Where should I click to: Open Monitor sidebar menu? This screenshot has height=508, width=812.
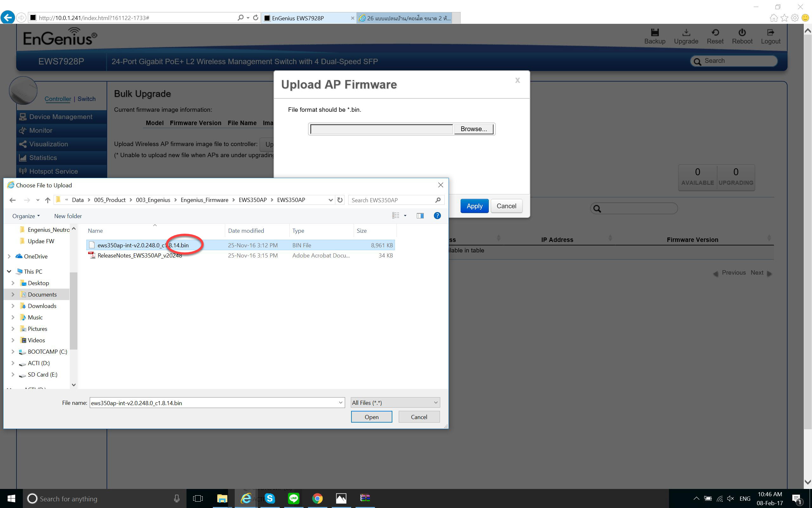pyautogui.click(x=62, y=131)
